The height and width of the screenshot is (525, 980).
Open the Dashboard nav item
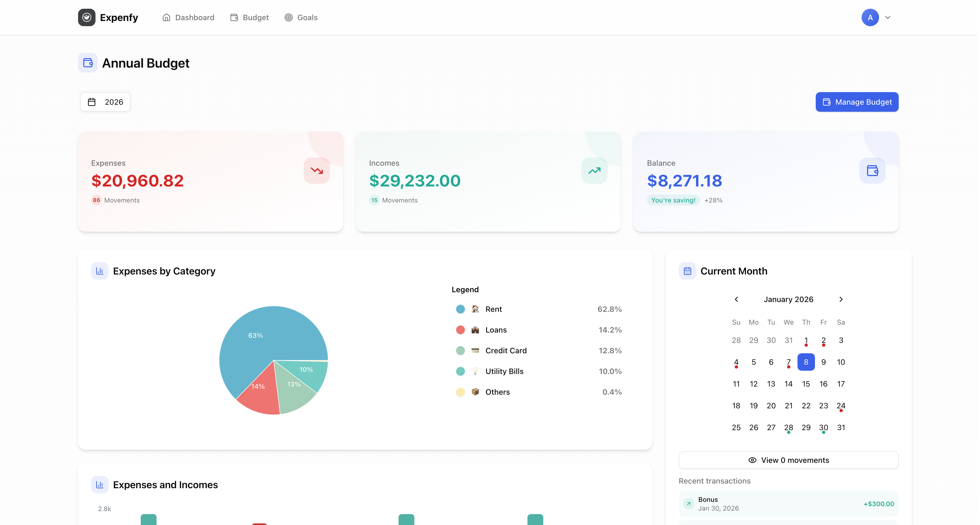click(188, 17)
